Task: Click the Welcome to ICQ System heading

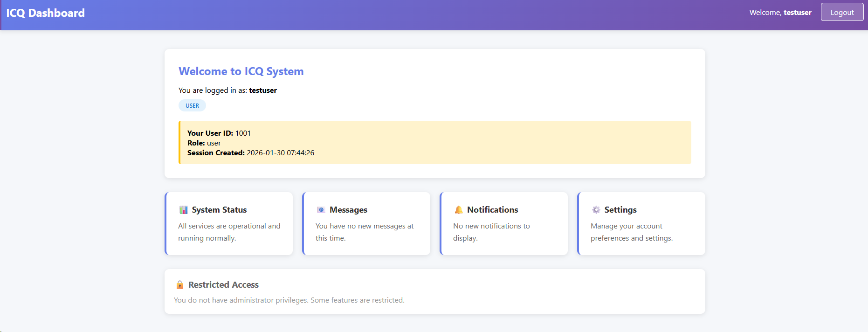Action: (241, 71)
